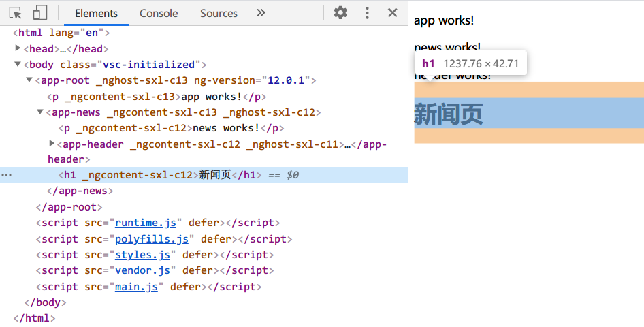This screenshot has width=644, height=327.
Task: Click the == $0 marker text
Action: (283, 175)
